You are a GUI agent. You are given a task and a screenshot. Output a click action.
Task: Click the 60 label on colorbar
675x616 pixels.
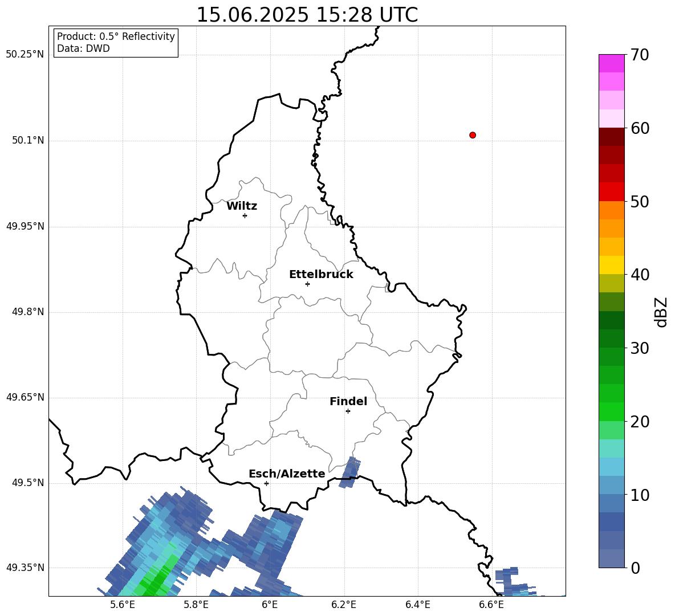(640, 128)
